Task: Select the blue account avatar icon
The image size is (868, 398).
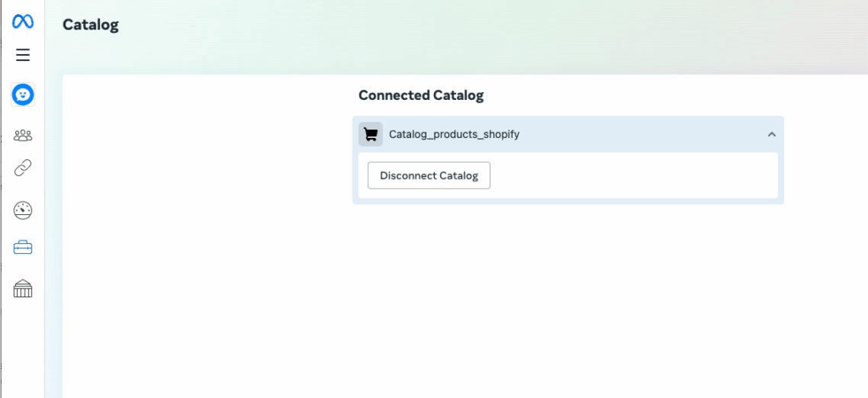Action: point(23,95)
